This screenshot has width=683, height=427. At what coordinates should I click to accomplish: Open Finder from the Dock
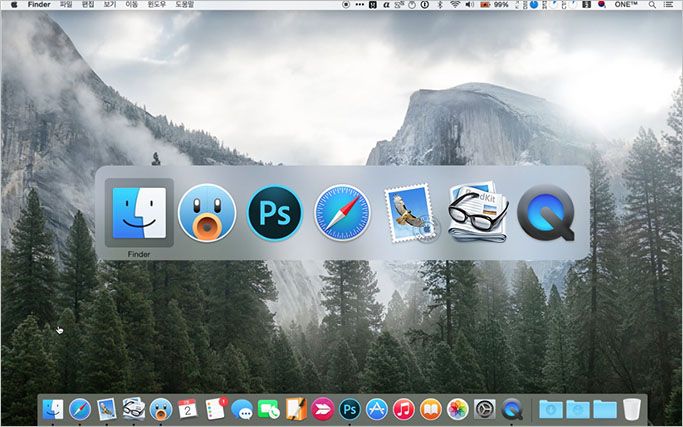(x=53, y=410)
